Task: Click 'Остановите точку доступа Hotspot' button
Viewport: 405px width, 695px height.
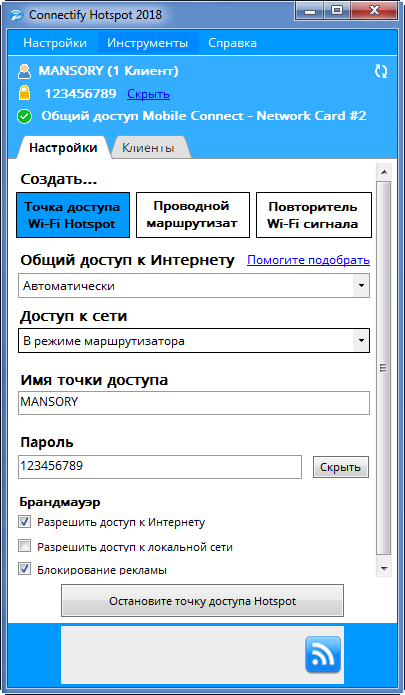Action: click(202, 601)
